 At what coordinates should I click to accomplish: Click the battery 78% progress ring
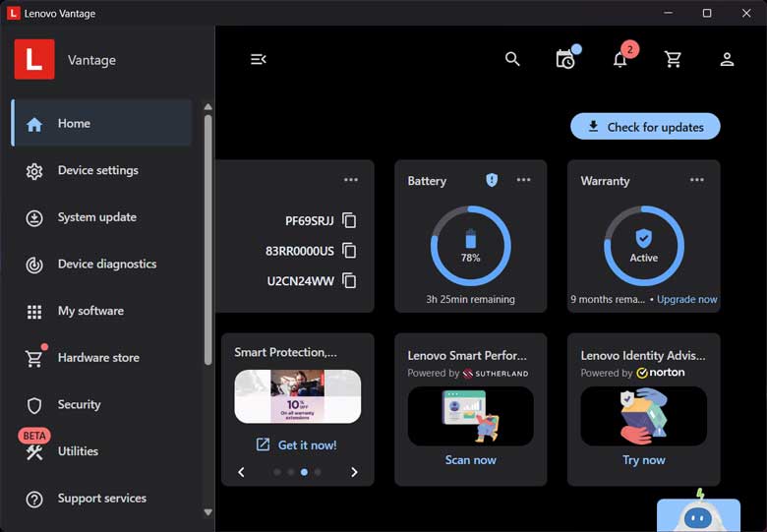pos(471,246)
